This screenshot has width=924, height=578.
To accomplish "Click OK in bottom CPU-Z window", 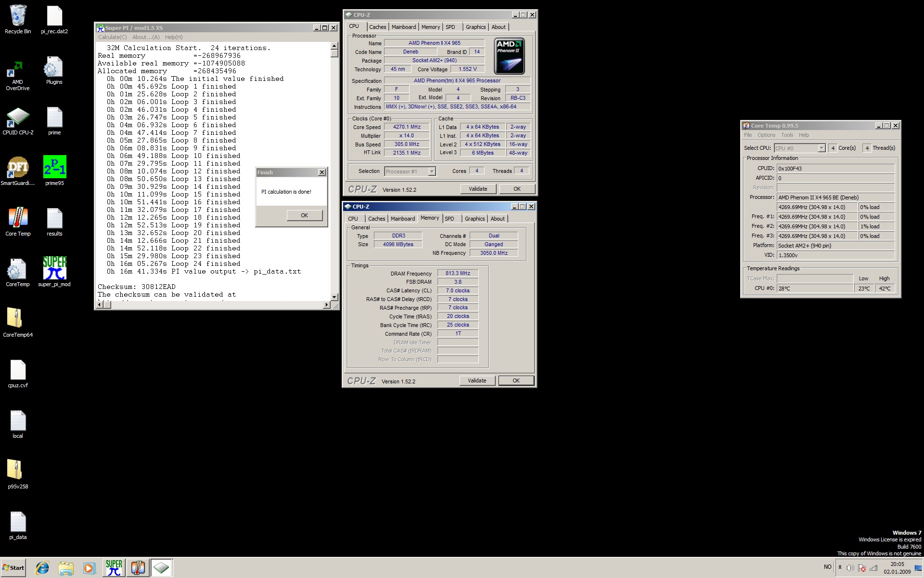I will 516,381.
